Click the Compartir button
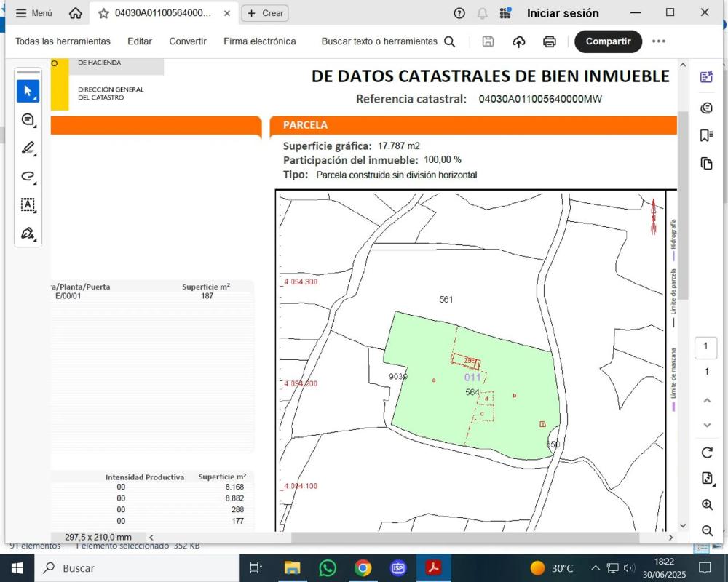 [608, 41]
